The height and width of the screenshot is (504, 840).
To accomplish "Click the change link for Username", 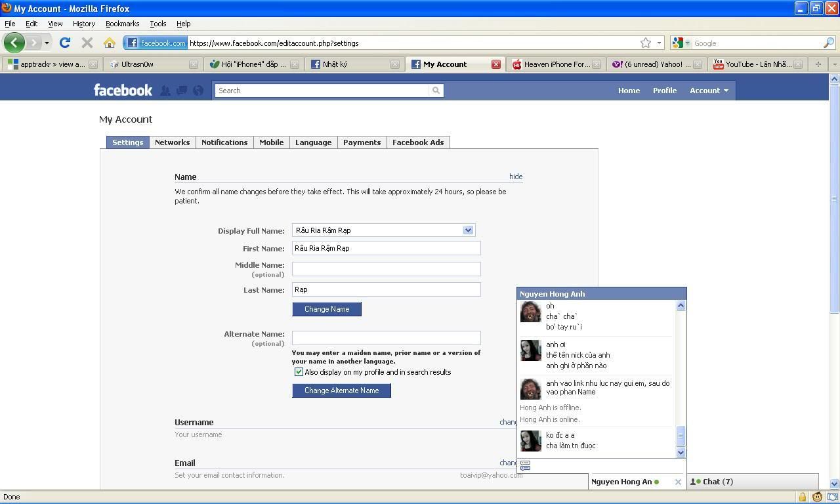I will (x=509, y=422).
